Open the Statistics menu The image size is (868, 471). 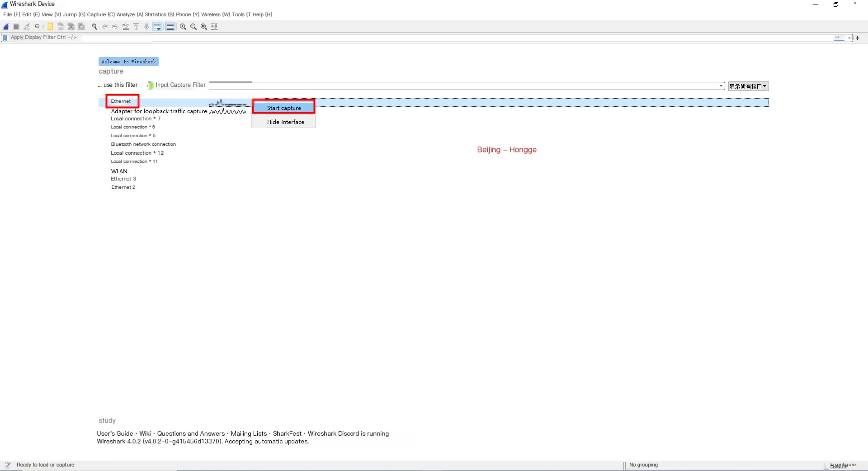[x=159, y=14]
